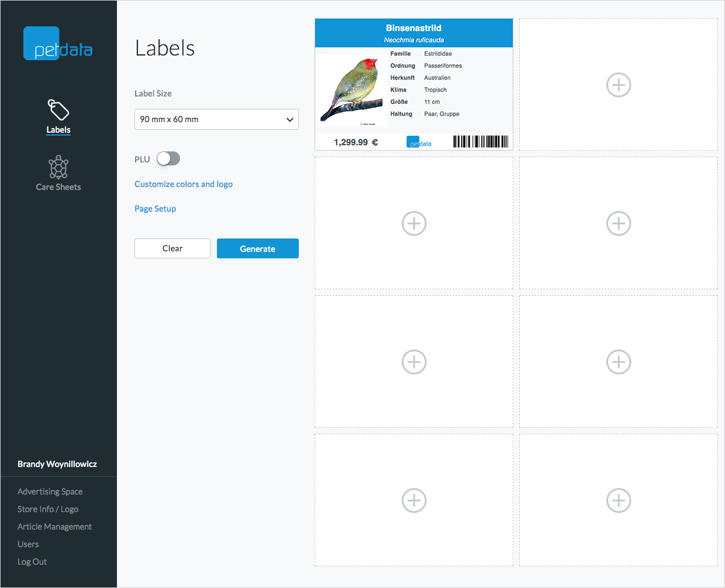Click the plus icon in third-row right slot

pyautogui.click(x=619, y=362)
